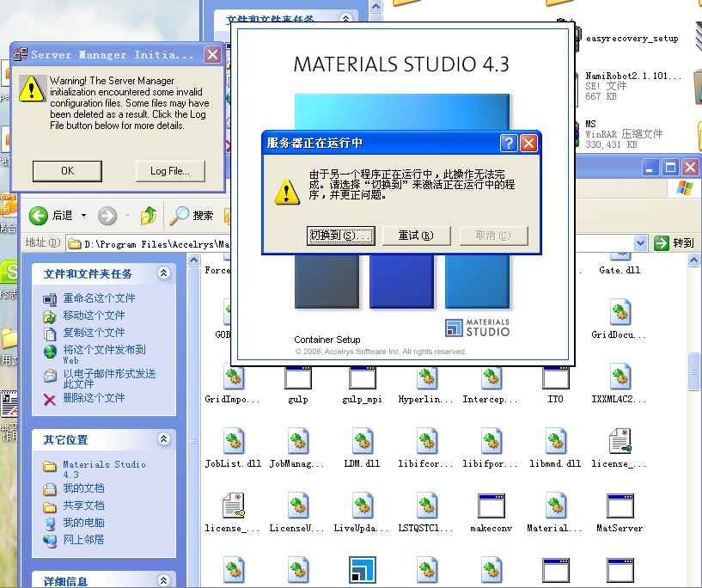Click Move this file (移动这个文件)

pos(94,315)
